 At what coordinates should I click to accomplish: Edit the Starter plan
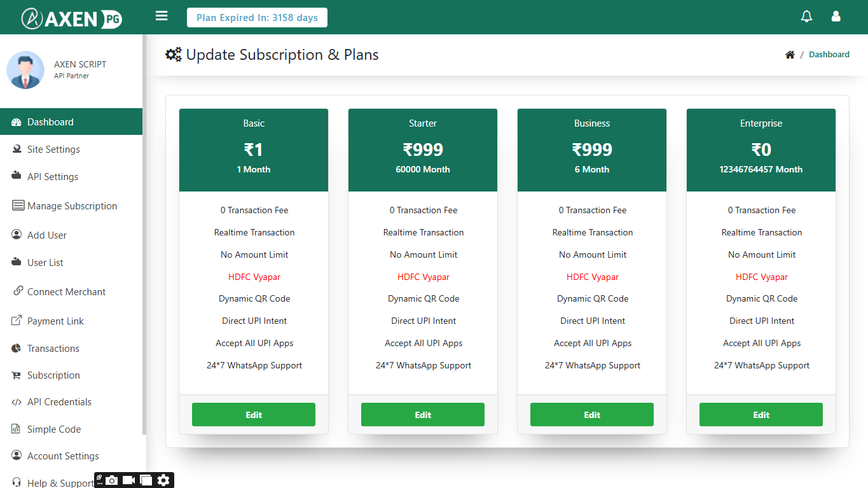423,414
